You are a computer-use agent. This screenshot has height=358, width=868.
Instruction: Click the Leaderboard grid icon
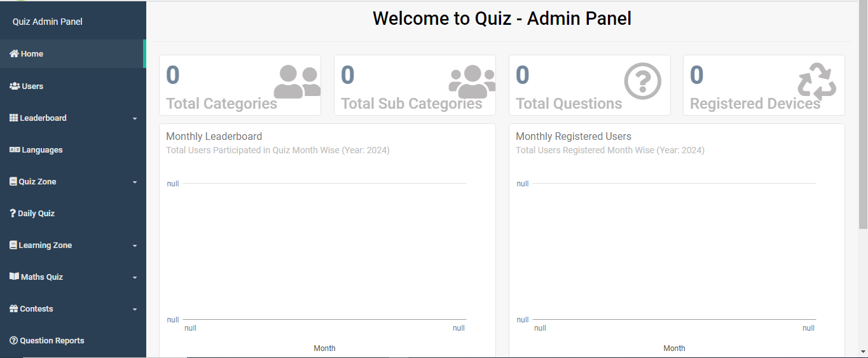click(x=13, y=118)
